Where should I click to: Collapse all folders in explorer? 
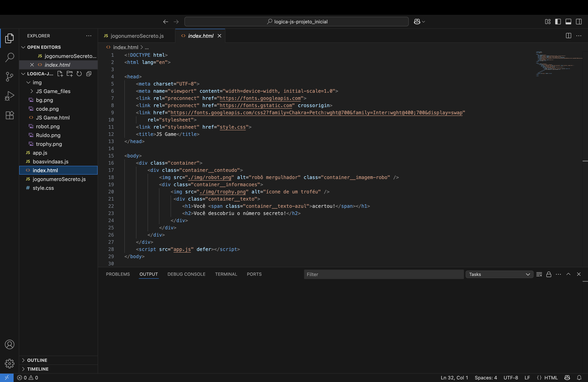[89, 74]
